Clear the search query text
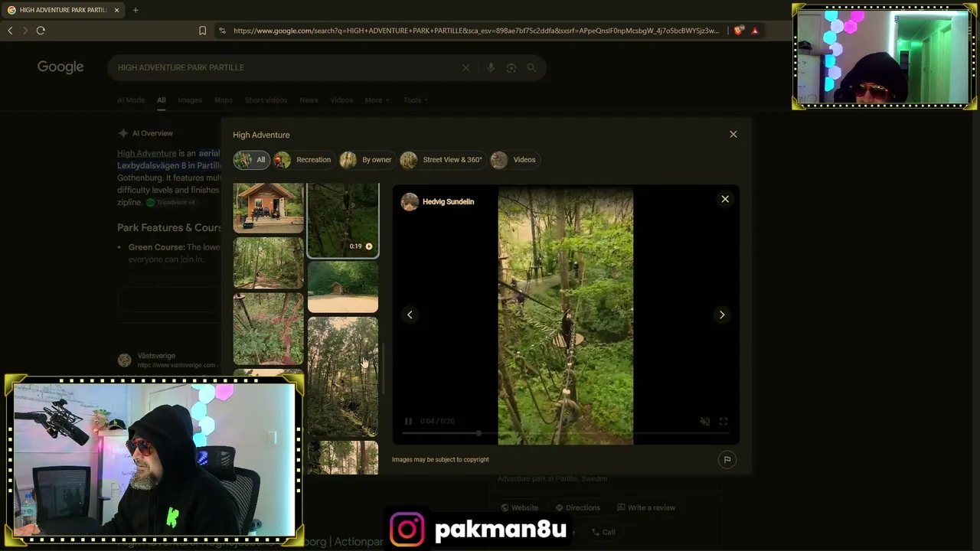This screenshot has height=551, width=980. [x=465, y=67]
